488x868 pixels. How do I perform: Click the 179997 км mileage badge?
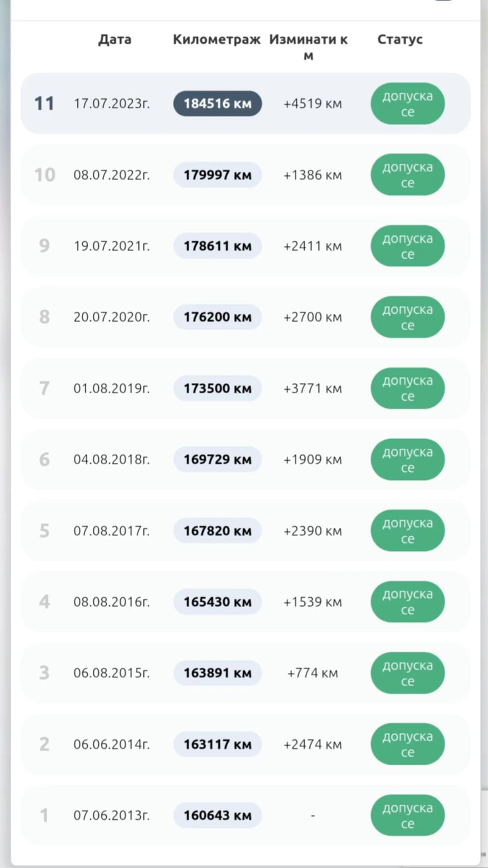pyautogui.click(x=217, y=175)
